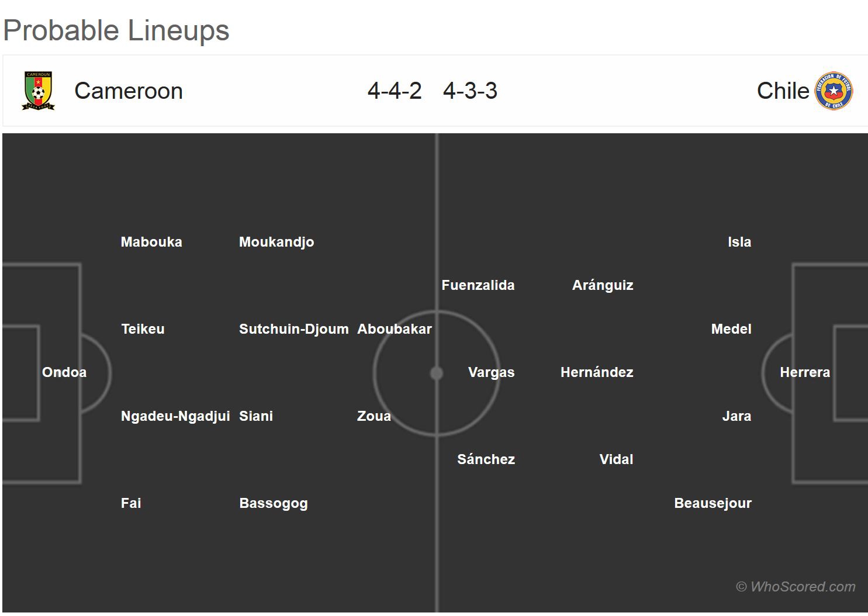
Task: Click Beausejour in Chile's defence
Action: click(713, 503)
